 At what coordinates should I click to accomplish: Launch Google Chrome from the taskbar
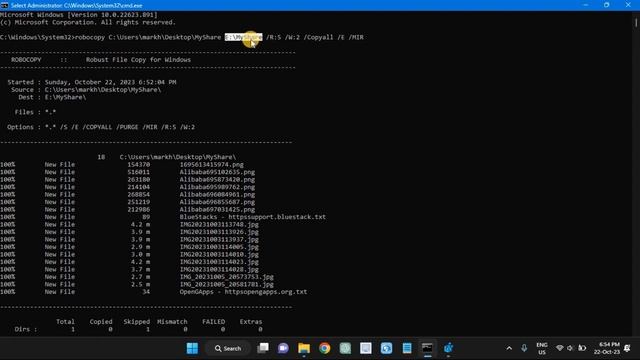(x=324, y=348)
